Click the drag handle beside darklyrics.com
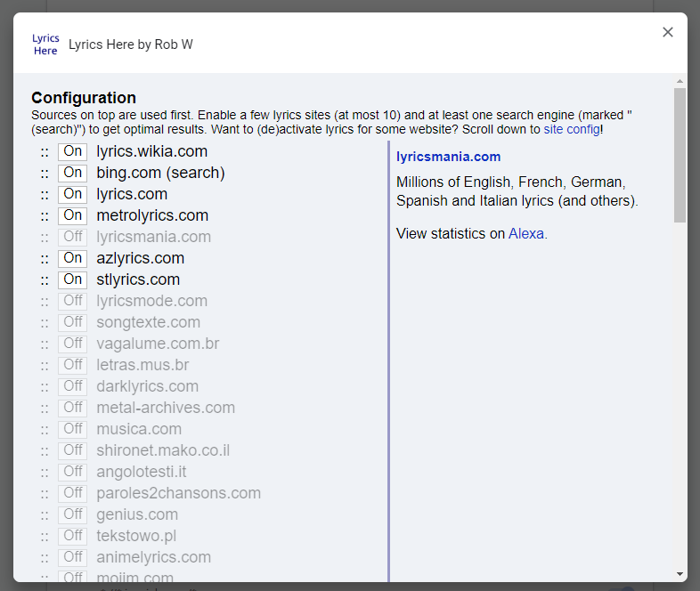700x591 pixels. [x=45, y=387]
